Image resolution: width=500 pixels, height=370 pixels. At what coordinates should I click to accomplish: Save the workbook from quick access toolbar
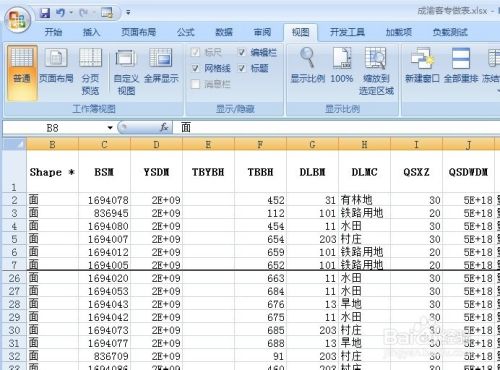point(45,13)
